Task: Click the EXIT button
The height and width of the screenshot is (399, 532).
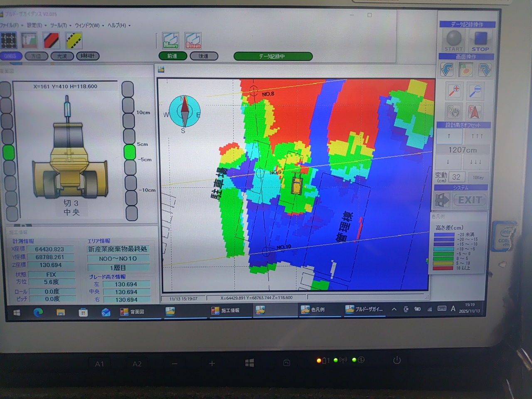Action: point(469,200)
